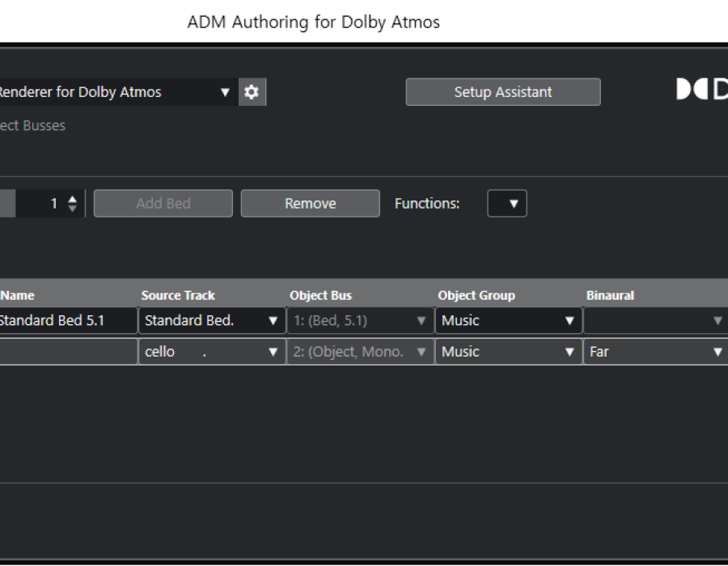
Task: Open the cello Source Track dropdown
Action: [x=212, y=352]
